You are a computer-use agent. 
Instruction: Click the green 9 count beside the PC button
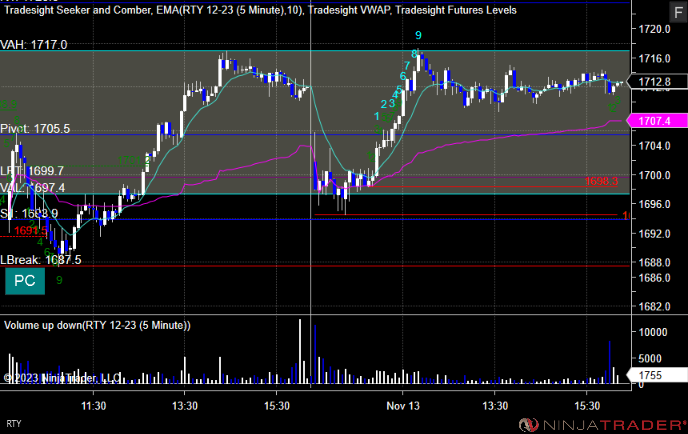point(59,280)
